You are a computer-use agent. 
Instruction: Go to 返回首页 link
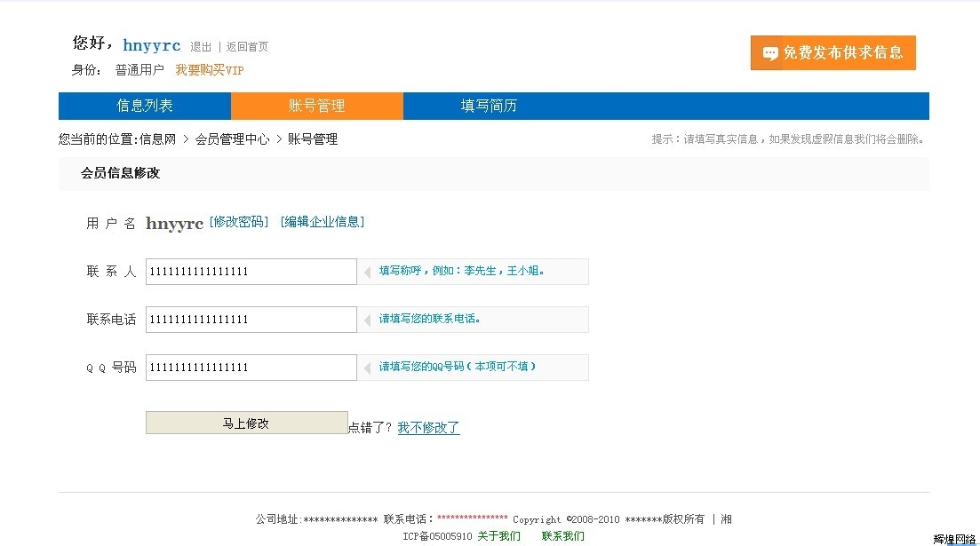pos(247,47)
